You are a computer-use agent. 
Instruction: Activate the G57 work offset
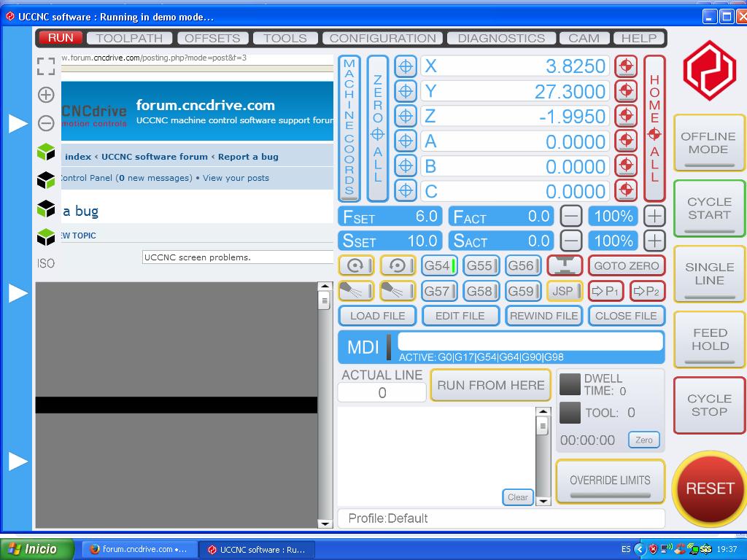439,291
